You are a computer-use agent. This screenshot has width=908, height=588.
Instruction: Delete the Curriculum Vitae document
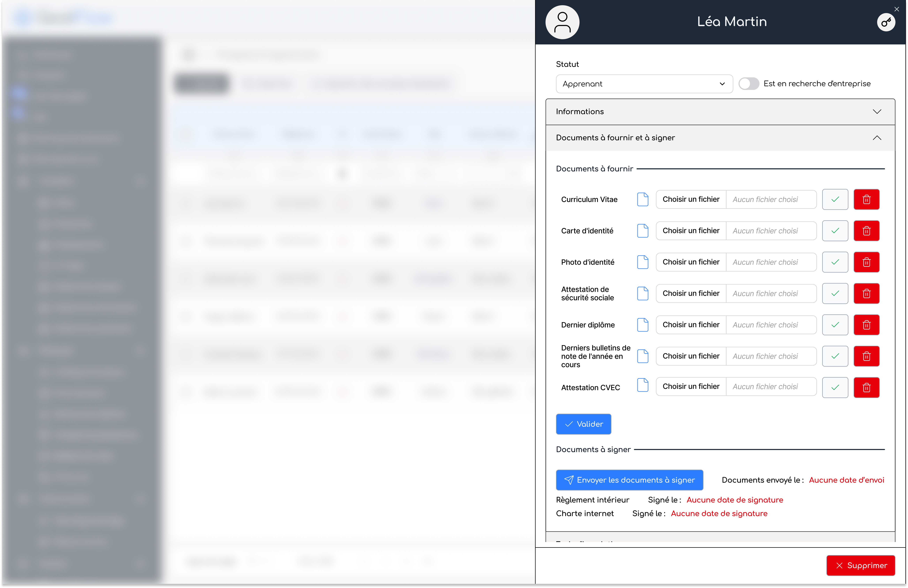coord(866,199)
